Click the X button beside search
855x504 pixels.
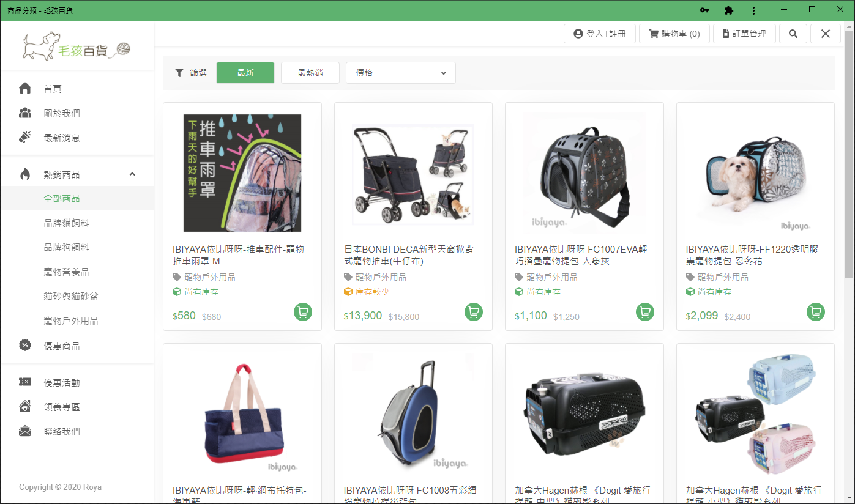click(x=826, y=34)
